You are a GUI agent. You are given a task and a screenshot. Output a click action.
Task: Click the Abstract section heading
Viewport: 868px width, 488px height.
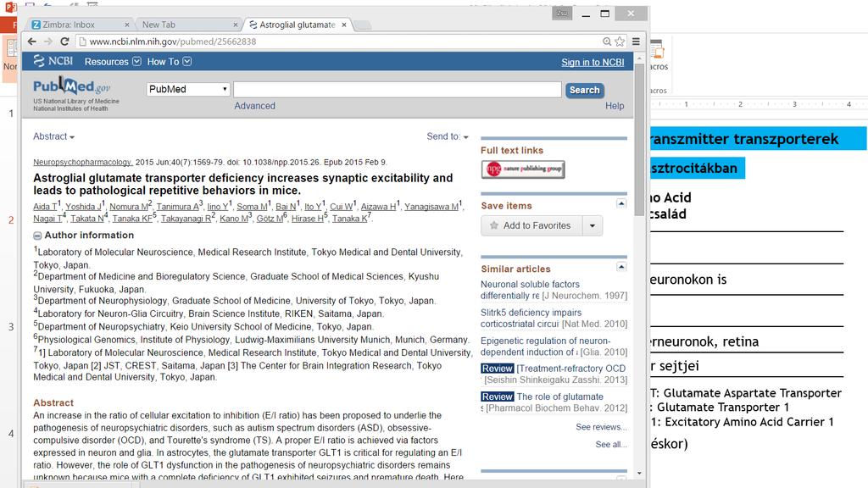53,402
